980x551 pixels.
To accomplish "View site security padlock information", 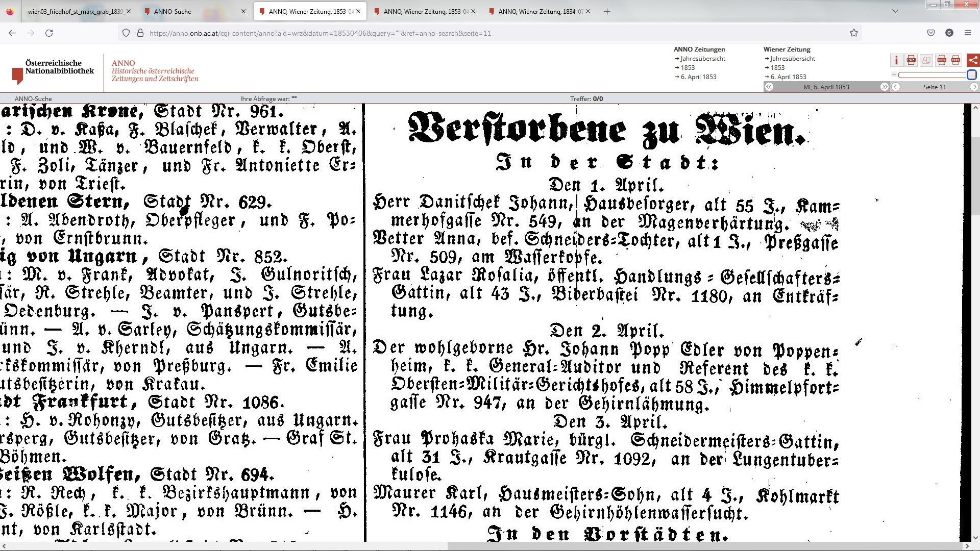I will [x=140, y=33].
